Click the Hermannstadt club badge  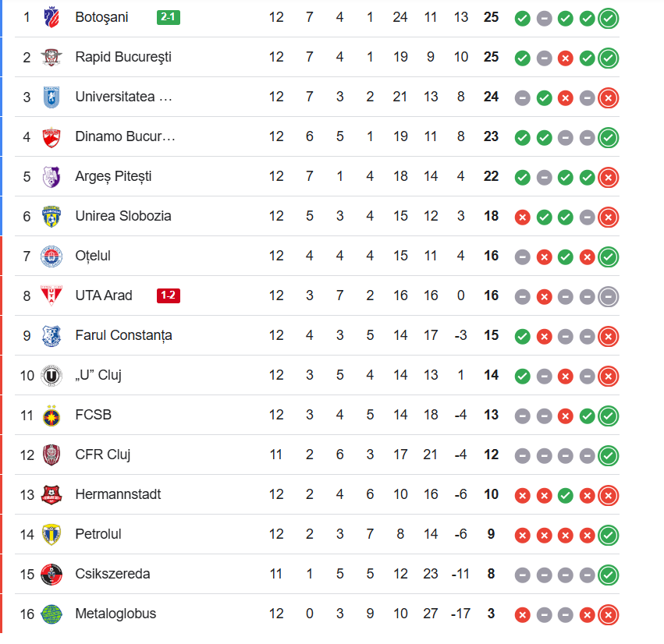coord(51,494)
